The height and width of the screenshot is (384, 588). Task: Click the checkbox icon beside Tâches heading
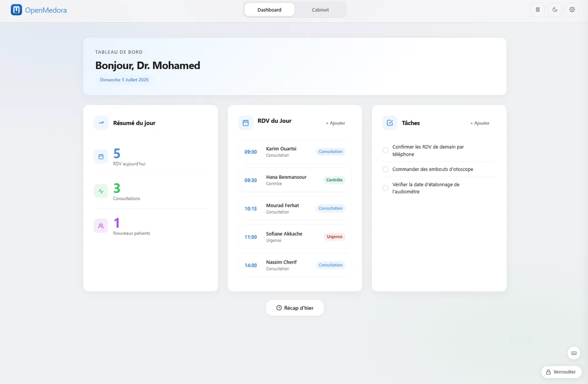[x=390, y=123]
